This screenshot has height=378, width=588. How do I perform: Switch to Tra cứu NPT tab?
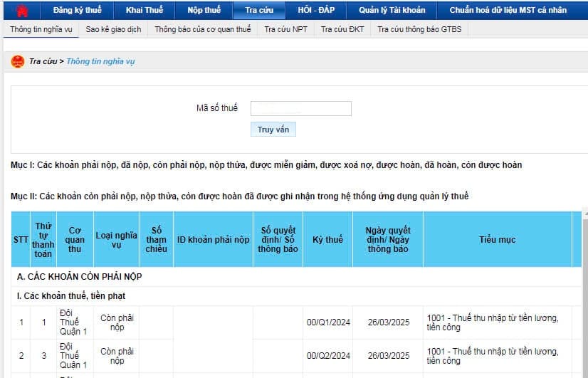[285, 29]
